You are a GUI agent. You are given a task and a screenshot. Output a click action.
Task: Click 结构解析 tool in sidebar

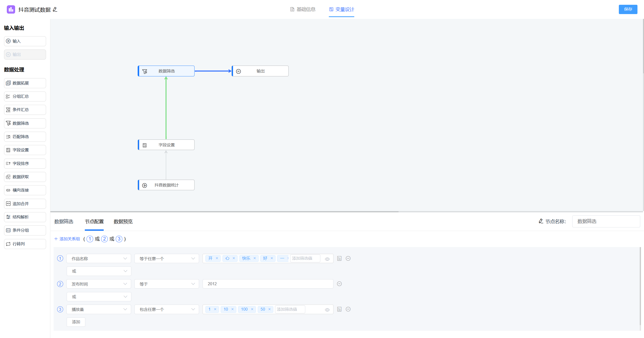point(25,217)
